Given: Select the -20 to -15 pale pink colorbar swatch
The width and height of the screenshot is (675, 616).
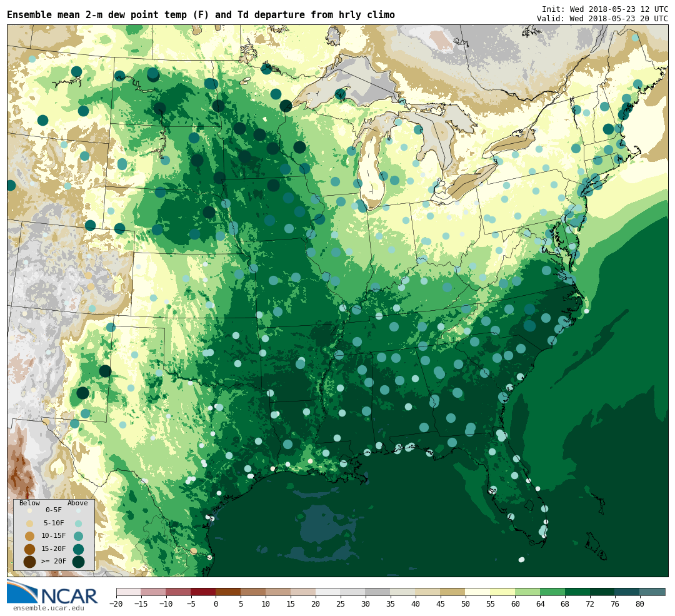Looking at the screenshot, I should 129,592.
